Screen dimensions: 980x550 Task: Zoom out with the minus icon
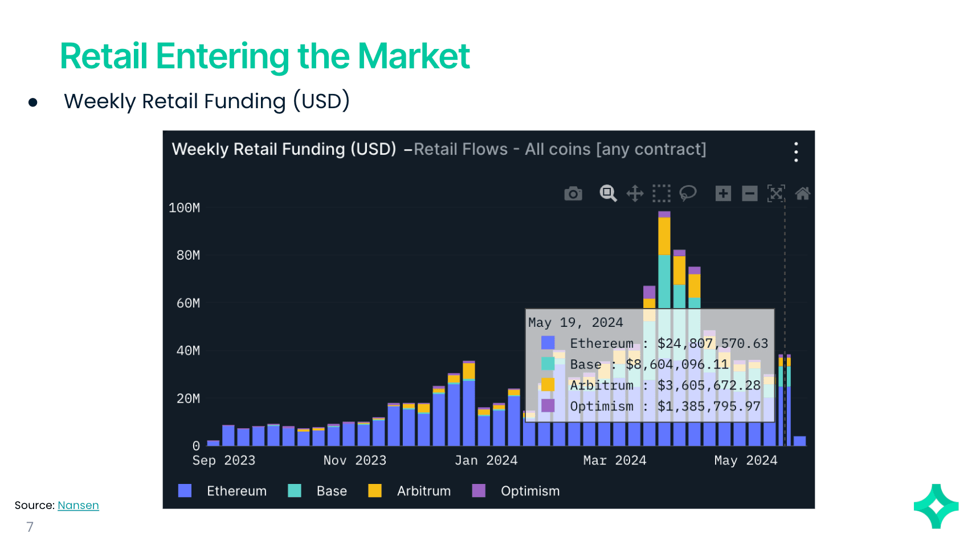click(749, 194)
